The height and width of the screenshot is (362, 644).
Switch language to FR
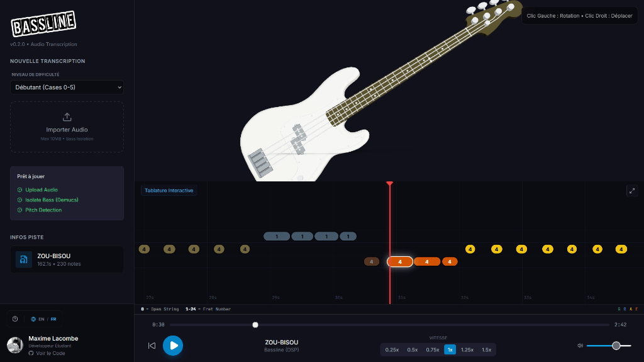click(53, 319)
